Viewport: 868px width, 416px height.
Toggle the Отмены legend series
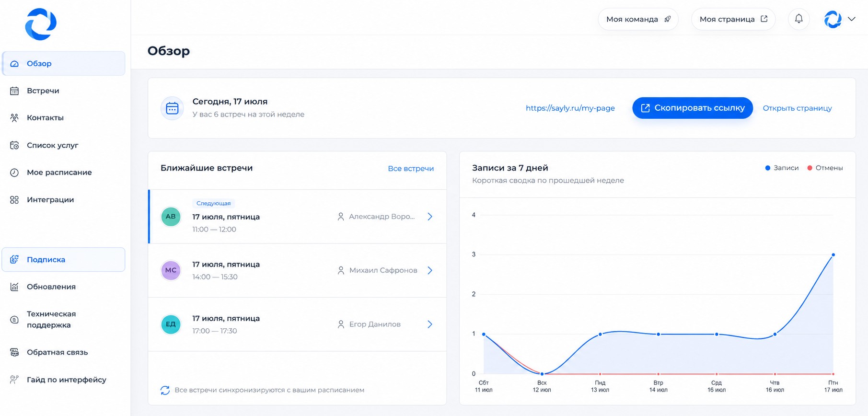point(825,168)
